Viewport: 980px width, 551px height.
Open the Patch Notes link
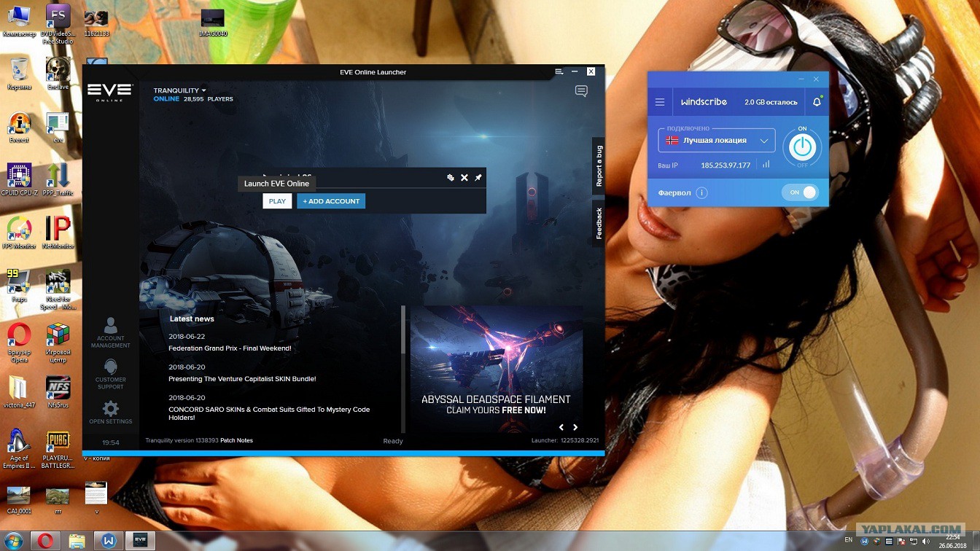point(236,440)
